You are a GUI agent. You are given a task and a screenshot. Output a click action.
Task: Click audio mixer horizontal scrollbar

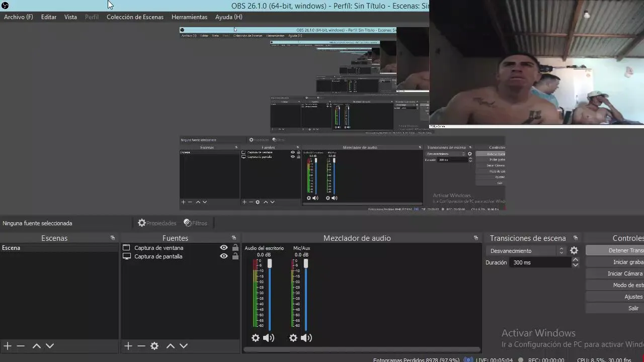tap(362, 349)
